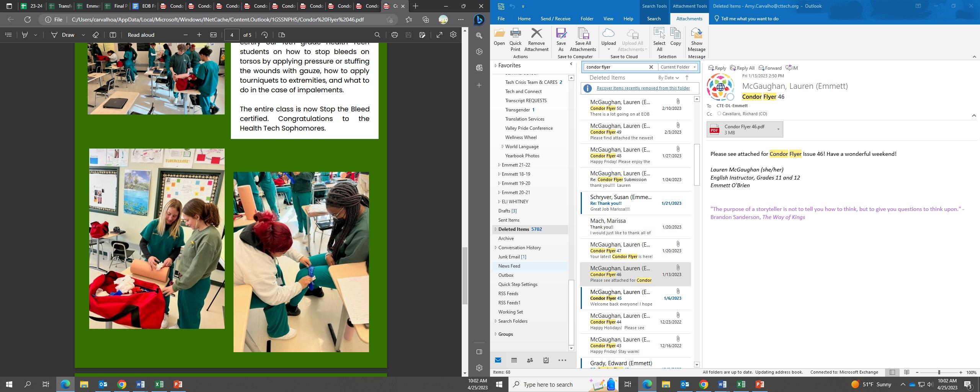Click the PDF viewer vertical scrollbar thumb
Screen dimensions: 980x392
pyautogui.click(x=465, y=276)
